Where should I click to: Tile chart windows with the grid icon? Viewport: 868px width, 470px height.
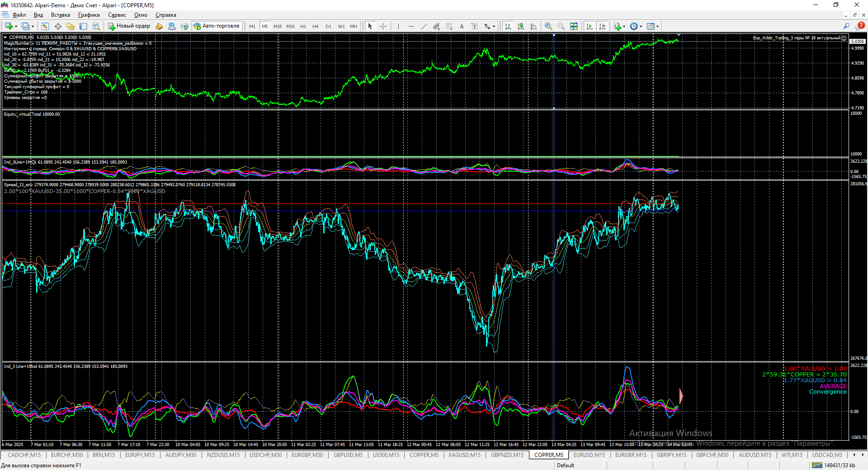coord(574,26)
